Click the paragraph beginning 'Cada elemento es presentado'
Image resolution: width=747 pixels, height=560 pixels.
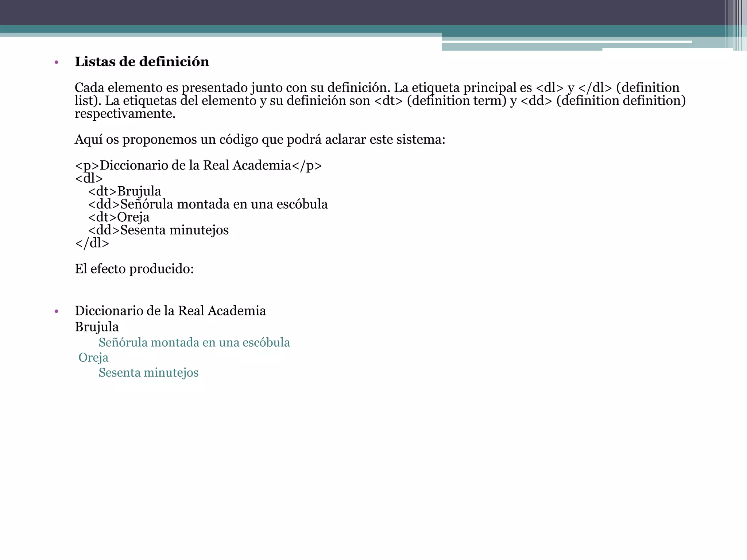[380, 101]
